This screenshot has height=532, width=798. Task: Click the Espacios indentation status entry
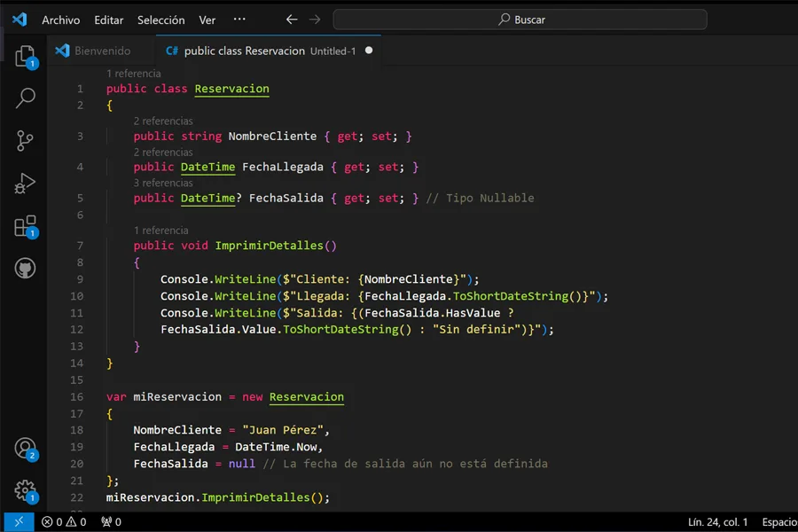(x=779, y=522)
